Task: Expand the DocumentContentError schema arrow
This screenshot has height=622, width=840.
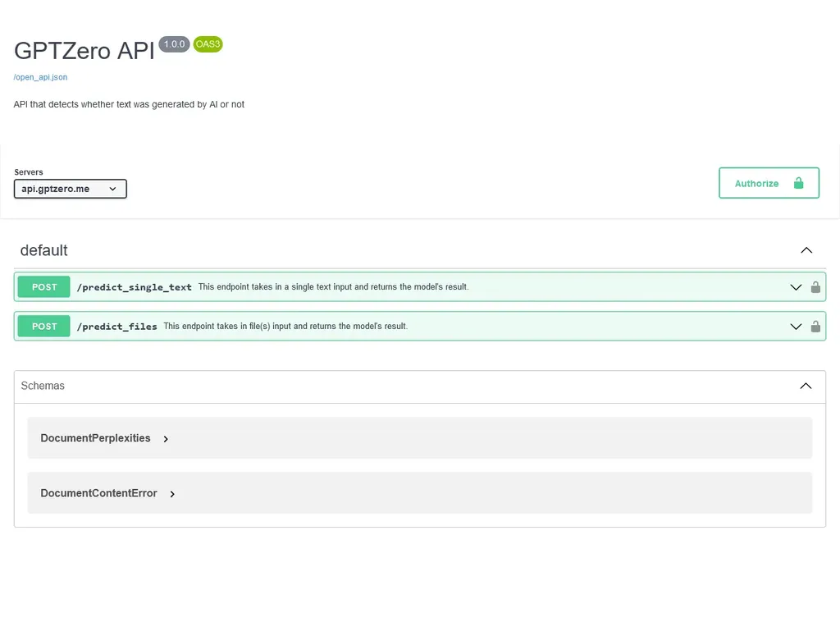Action: (172, 494)
